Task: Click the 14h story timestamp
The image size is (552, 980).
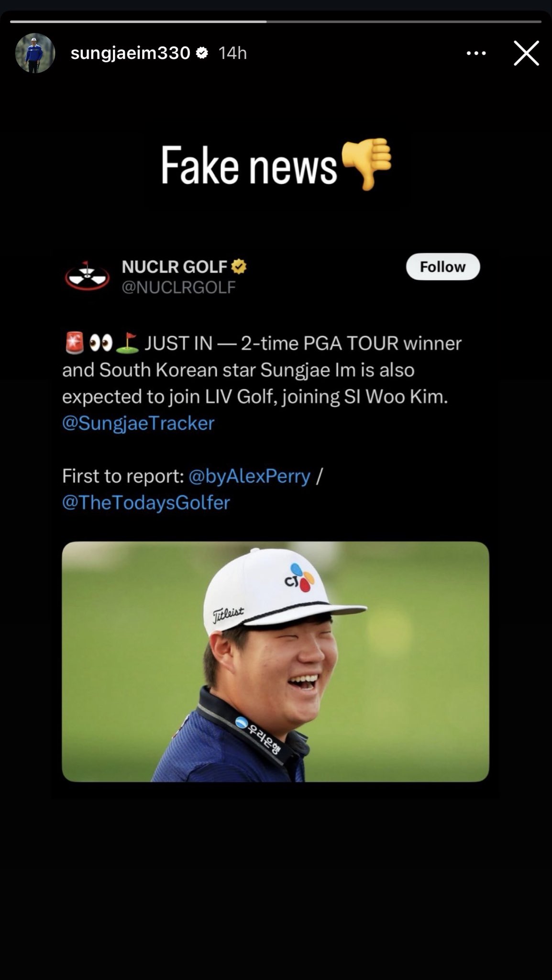Action: tap(232, 53)
